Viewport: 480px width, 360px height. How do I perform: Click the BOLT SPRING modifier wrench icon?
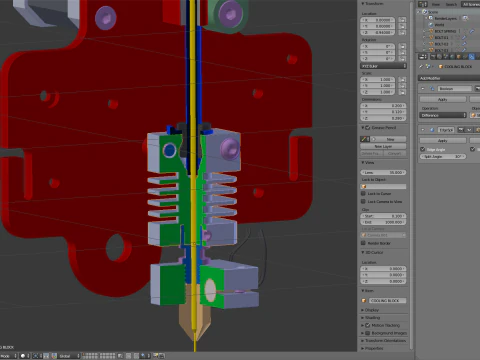(472, 31)
